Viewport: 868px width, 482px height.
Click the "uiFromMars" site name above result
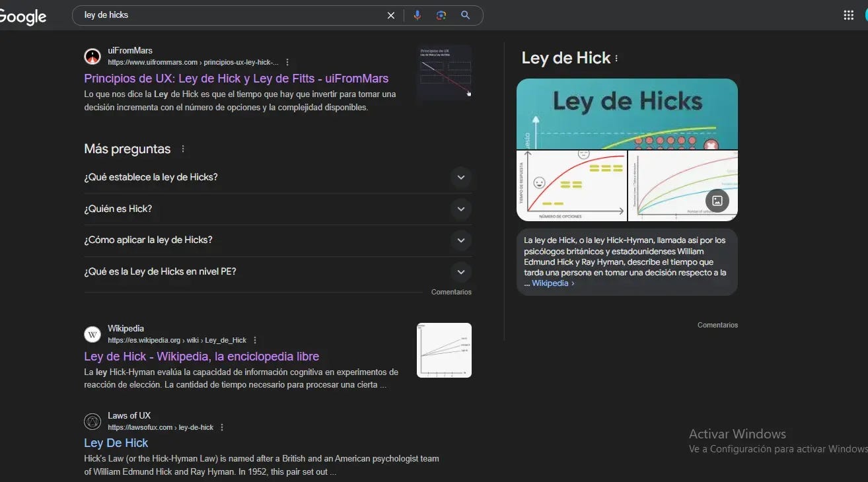[x=130, y=50]
